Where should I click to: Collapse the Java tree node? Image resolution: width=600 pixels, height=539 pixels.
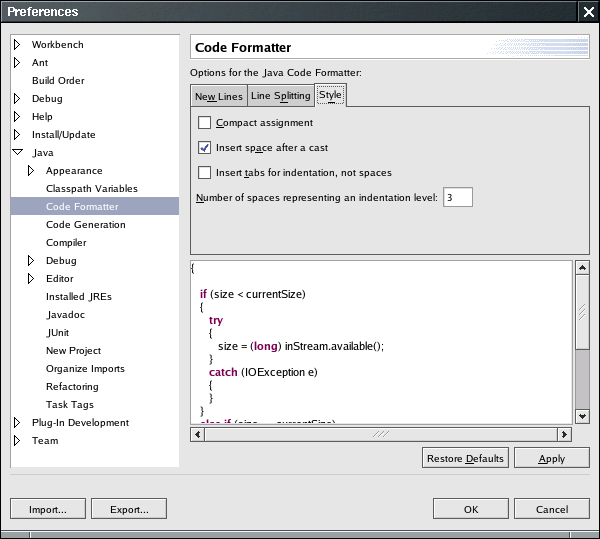coord(17,152)
